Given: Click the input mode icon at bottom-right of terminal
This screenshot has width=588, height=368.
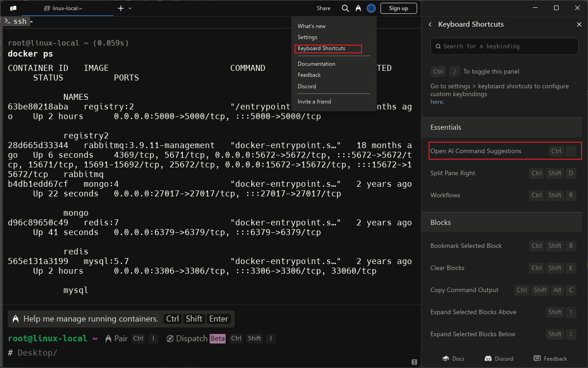Looking at the screenshot, I should click(414, 362).
